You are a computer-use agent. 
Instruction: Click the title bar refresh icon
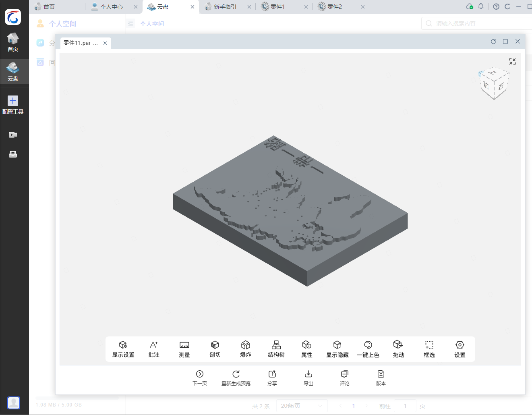(x=507, y=6)
